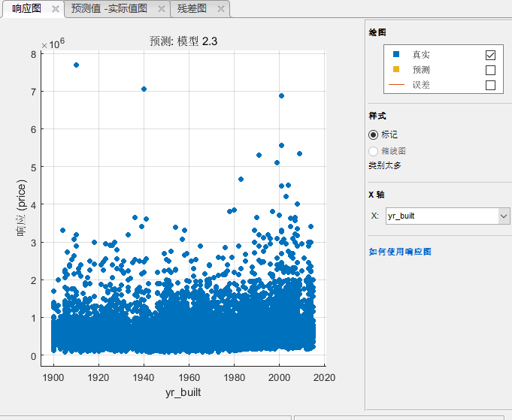Image resolution: width=512 pixels, height=420 pixels.
Task: Click the 响应 (price) y-axis label
Action: [x=23, y=208]
